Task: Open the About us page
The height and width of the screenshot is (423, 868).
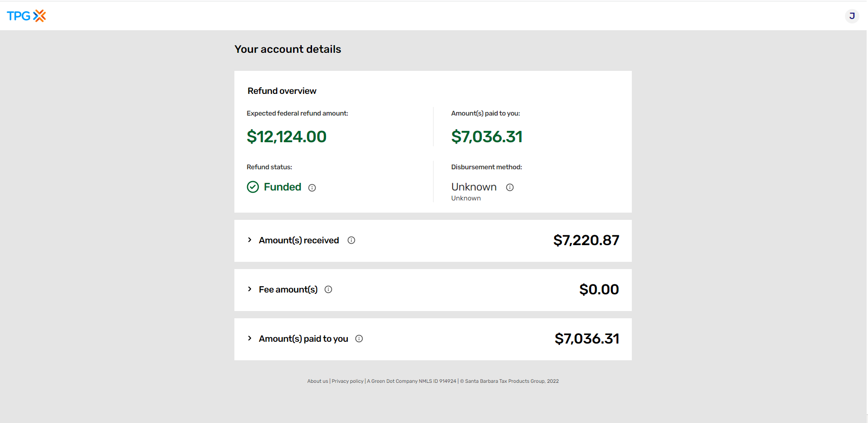Action: coord(317,381)
